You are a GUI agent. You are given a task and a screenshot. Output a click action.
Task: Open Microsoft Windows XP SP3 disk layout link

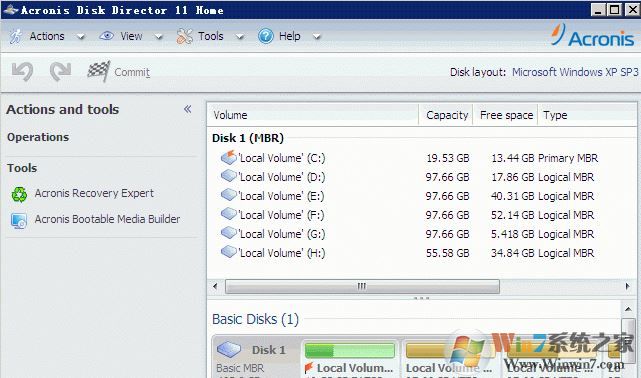click(x=575, y=72)
